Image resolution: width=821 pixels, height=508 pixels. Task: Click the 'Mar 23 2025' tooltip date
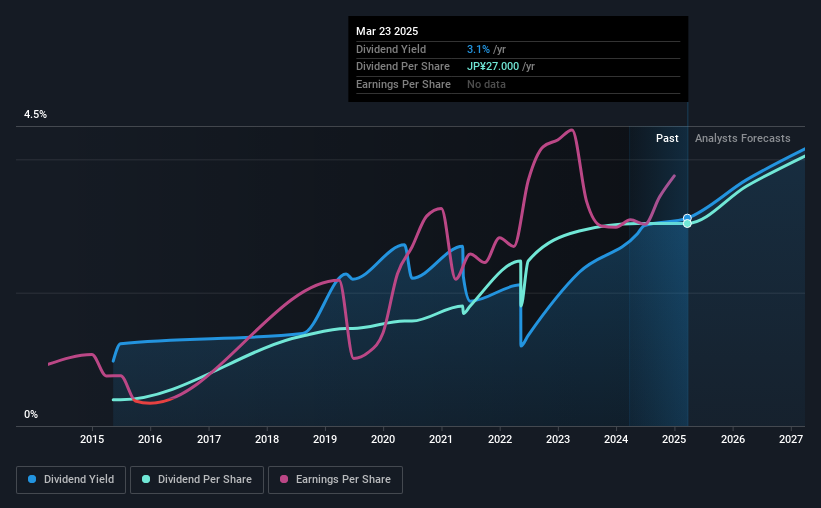coord(387,31)
